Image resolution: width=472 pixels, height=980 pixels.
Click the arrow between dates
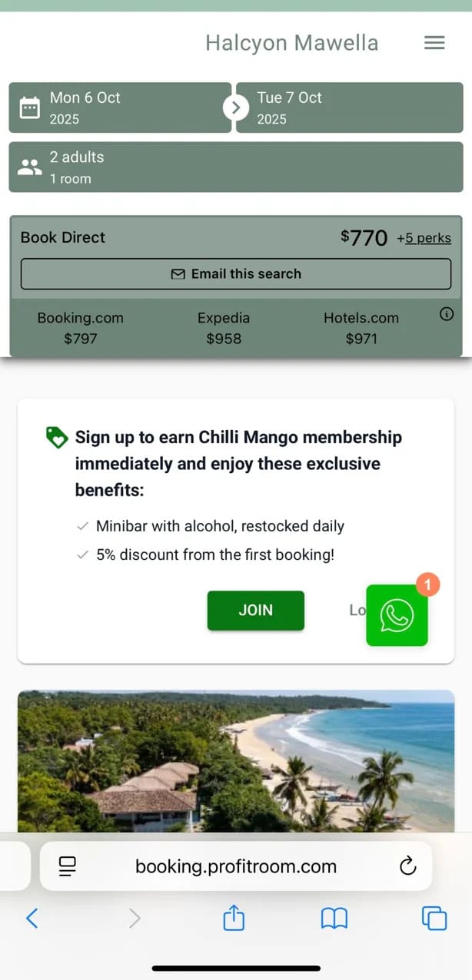tap(236, 108)
